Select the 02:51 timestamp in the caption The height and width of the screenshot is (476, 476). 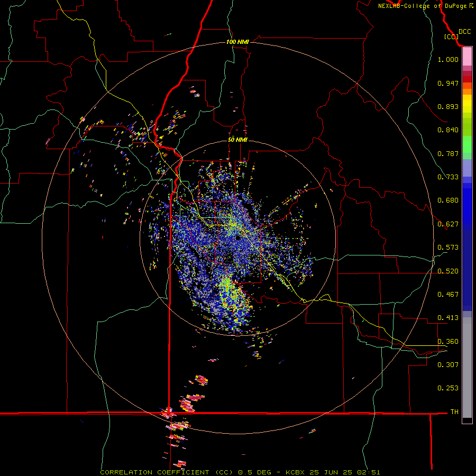pyautogui.click(x=368, y=472)
